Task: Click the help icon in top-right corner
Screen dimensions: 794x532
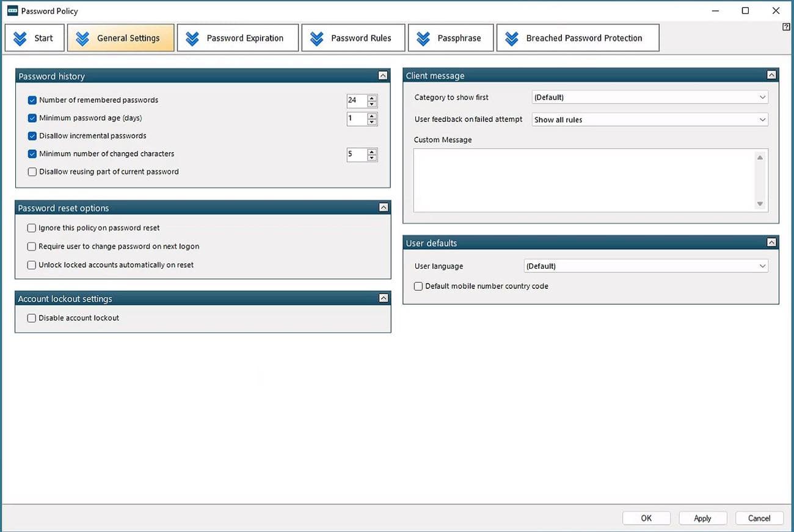Action: coord(786,27)
